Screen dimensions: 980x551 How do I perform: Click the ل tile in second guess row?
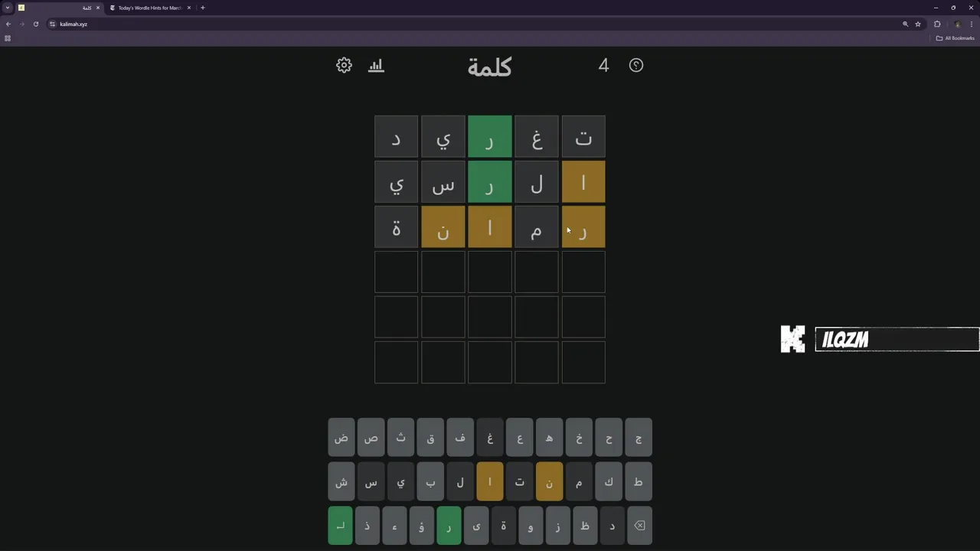point(537,182)
